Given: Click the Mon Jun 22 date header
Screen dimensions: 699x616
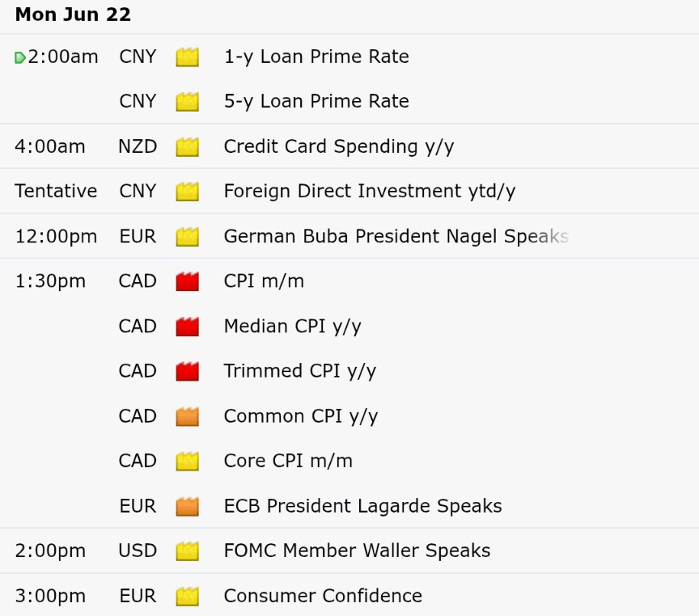Looking at the screenshot, I should point(73,15).
